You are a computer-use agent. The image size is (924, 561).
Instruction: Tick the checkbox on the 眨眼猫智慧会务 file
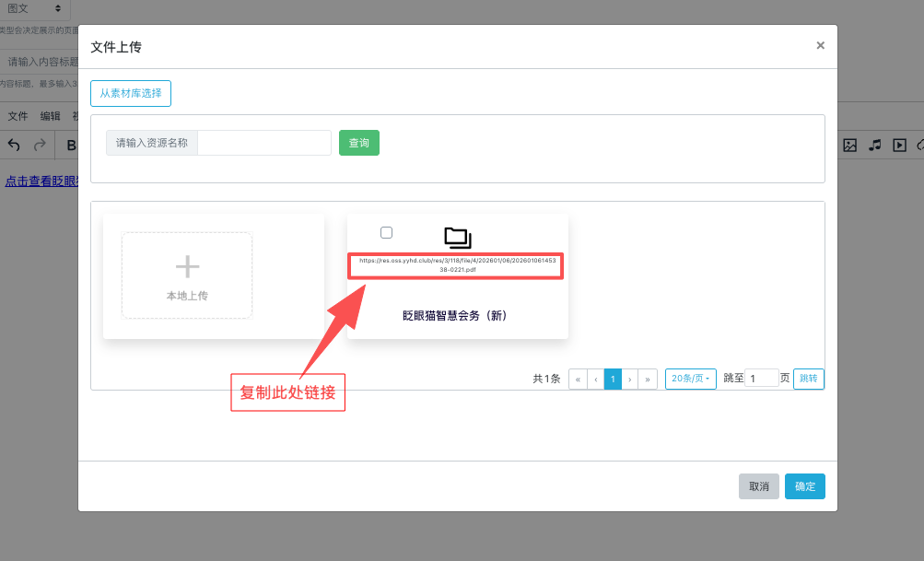(x=386, y=232)
